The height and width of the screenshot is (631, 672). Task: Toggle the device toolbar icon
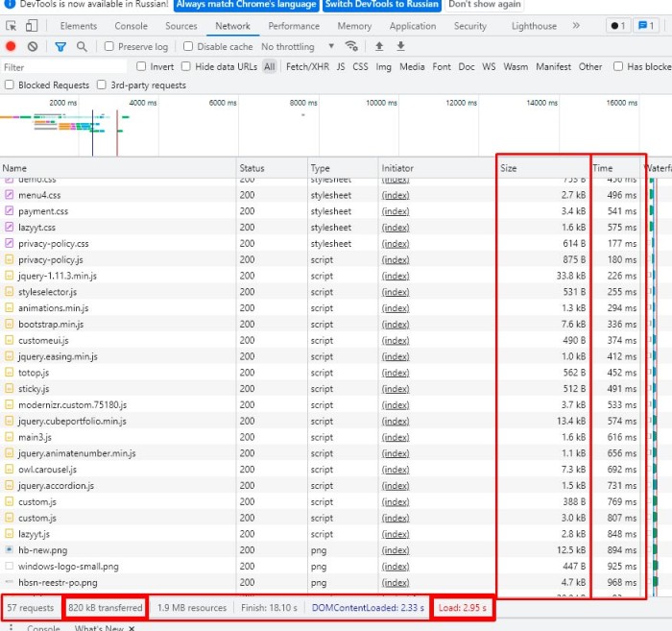tap(32, 26)
